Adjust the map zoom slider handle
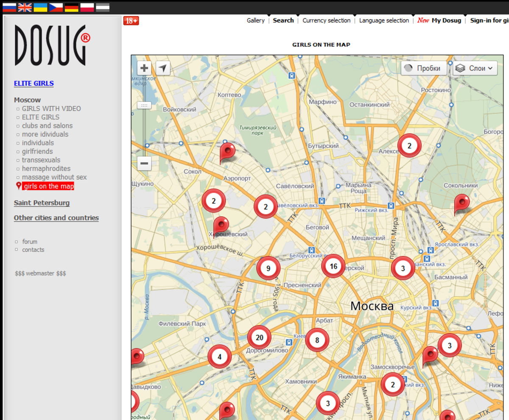The height and width of the screenshot is (420, 509). (x=145, y=105)
